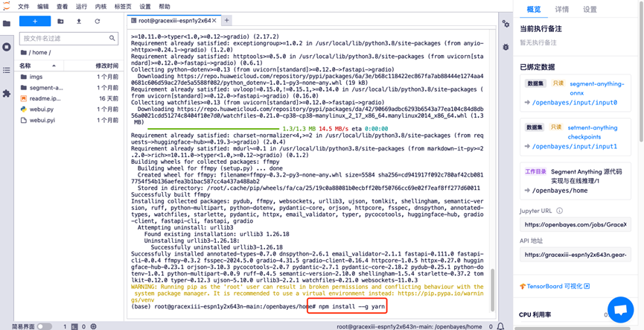This screenshot has width=644, height=330.
Task: Click the kernel settings icon in status bar
Action: point(93,326)
